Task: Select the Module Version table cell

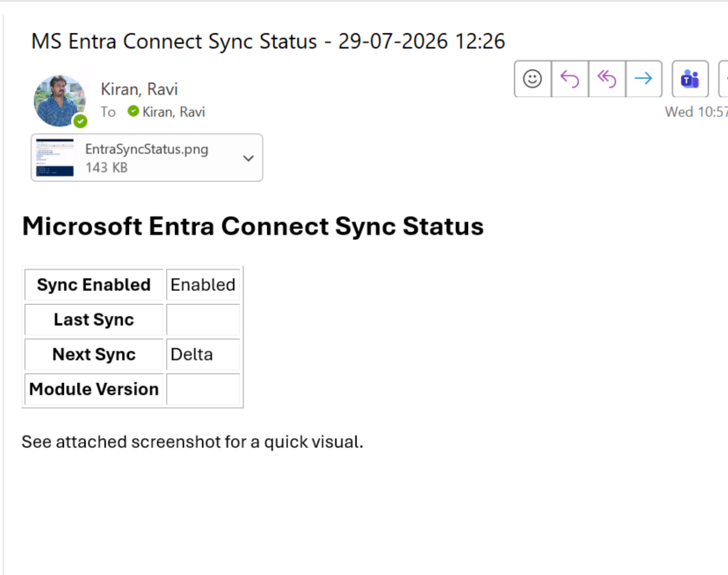Action: 94,389
